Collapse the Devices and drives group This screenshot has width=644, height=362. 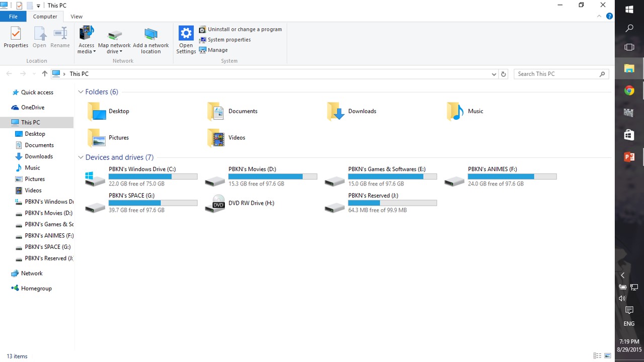[80, 157]
